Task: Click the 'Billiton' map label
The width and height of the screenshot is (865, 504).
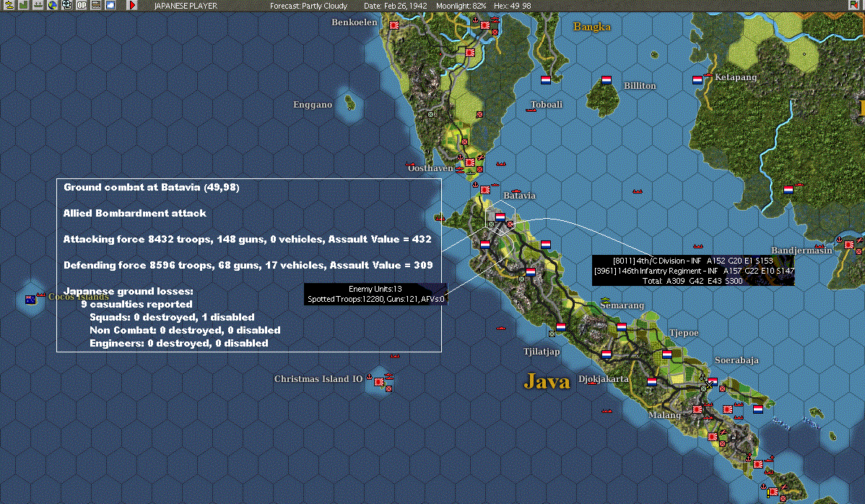Action: 640,86
